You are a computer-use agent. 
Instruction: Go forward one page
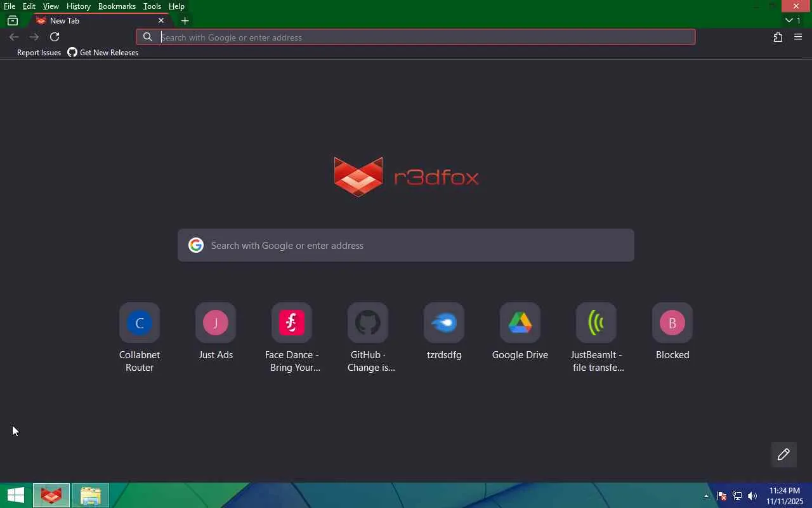(x=34, y=37)
